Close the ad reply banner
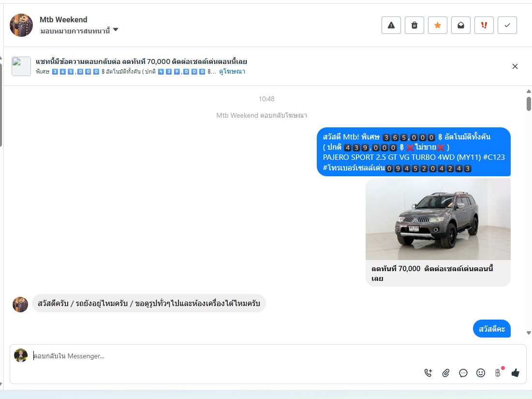Viewport: 532px width, 399px height. coord(515,66)
